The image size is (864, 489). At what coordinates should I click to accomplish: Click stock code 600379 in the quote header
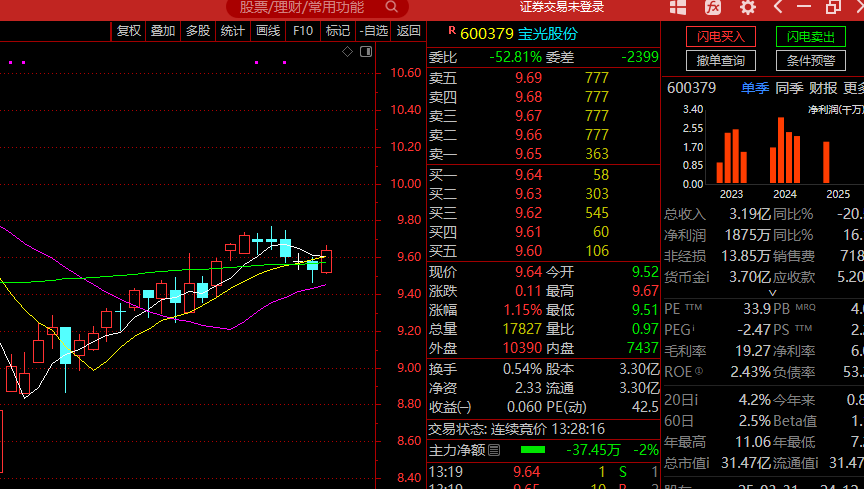click(487, 34)
